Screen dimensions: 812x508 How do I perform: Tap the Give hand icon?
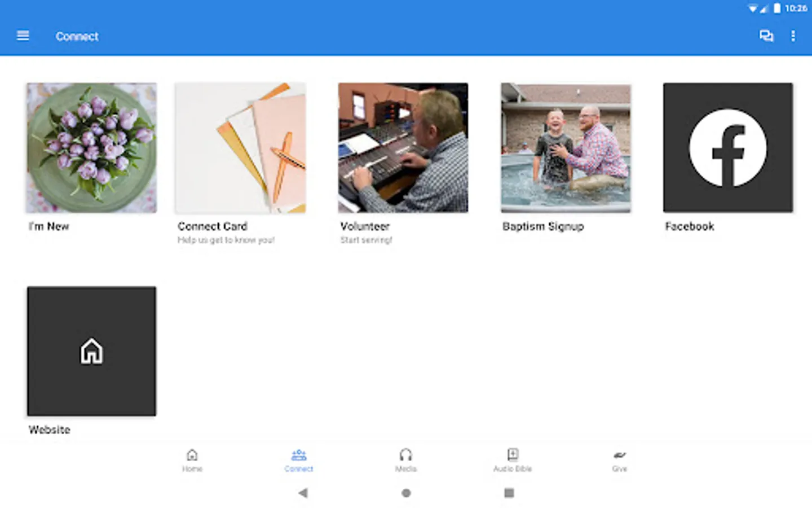pyautogui.click(x=619, y=455)
